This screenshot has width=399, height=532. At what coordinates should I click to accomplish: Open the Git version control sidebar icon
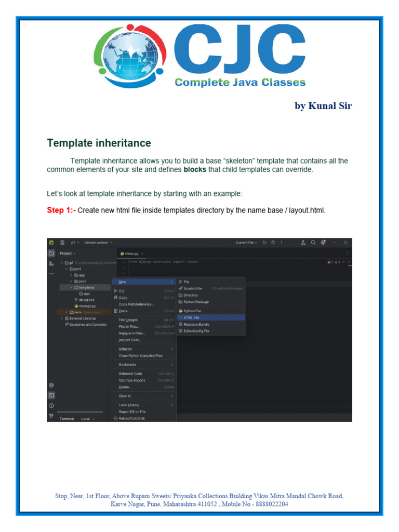(x=51, y=416)
